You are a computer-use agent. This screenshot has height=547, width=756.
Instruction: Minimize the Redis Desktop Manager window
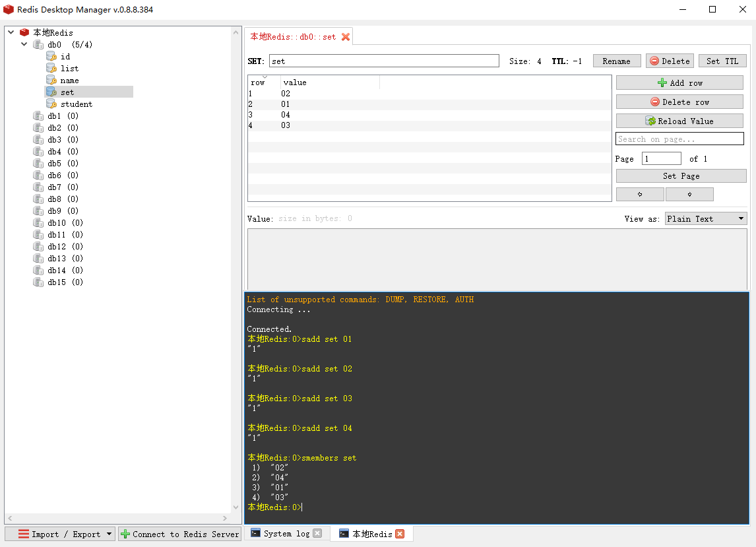(683, 10)
